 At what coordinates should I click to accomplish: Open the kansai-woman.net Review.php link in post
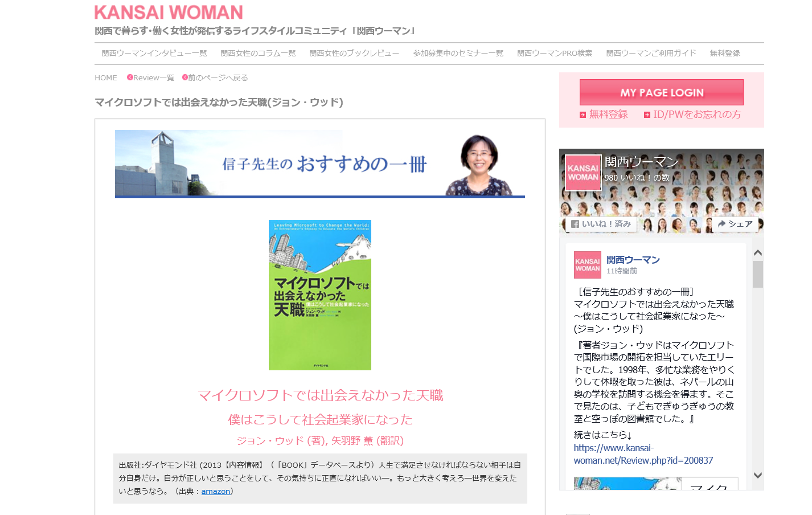643,454
